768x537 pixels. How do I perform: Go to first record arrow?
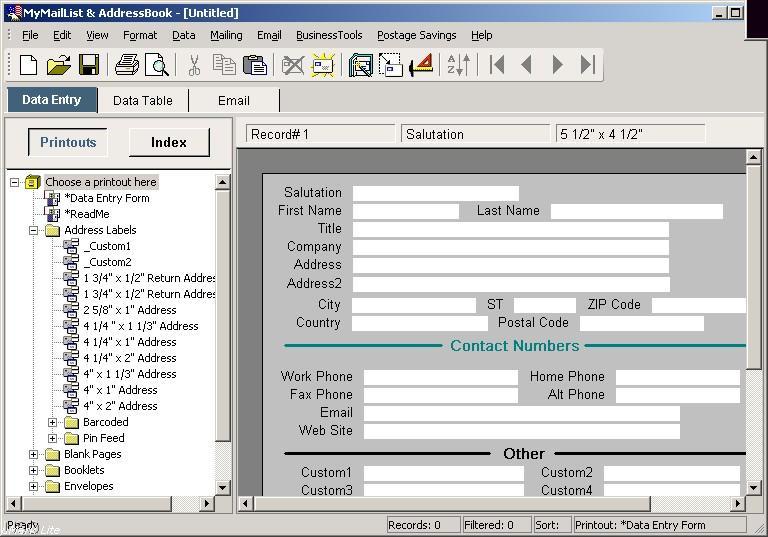497,65
